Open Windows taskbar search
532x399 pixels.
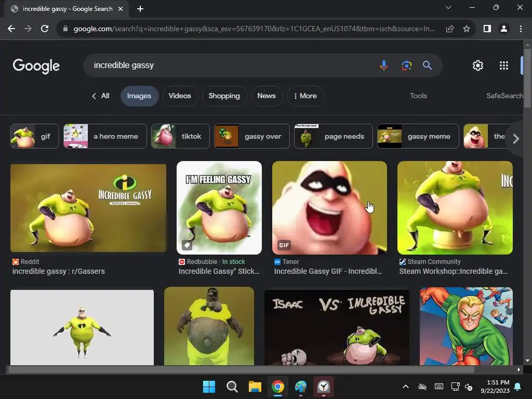point(232,387)
